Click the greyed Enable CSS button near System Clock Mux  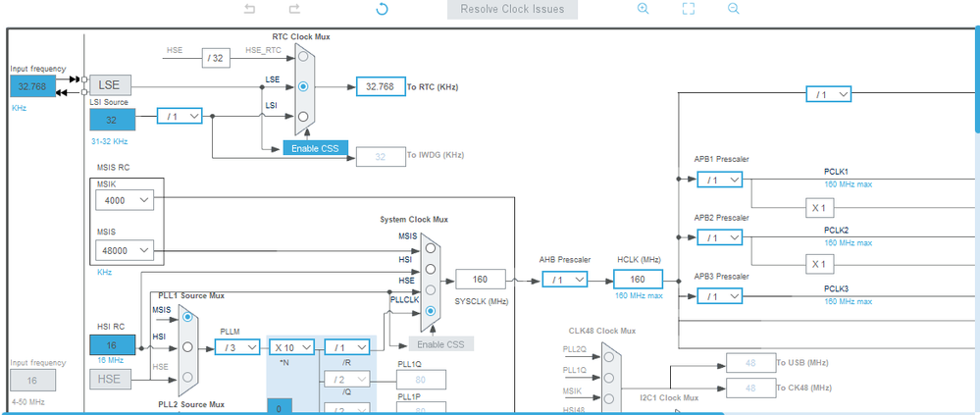tap(441, 343)
